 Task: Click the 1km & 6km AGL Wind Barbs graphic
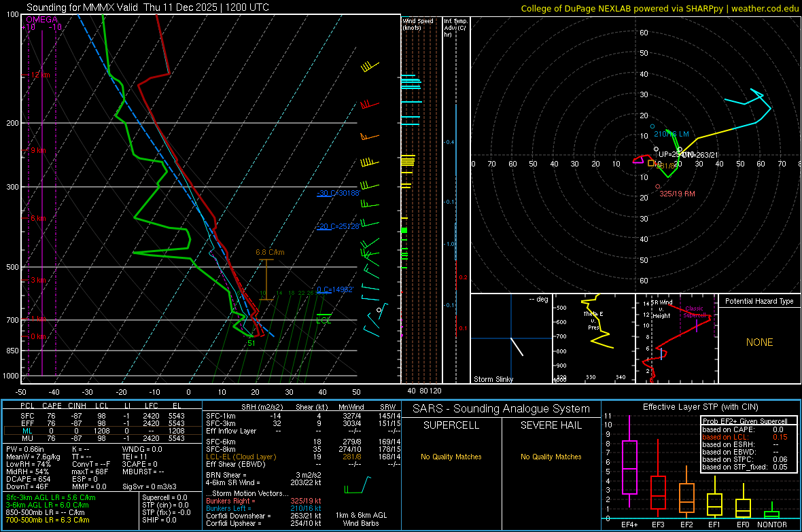tap(358, 485)
